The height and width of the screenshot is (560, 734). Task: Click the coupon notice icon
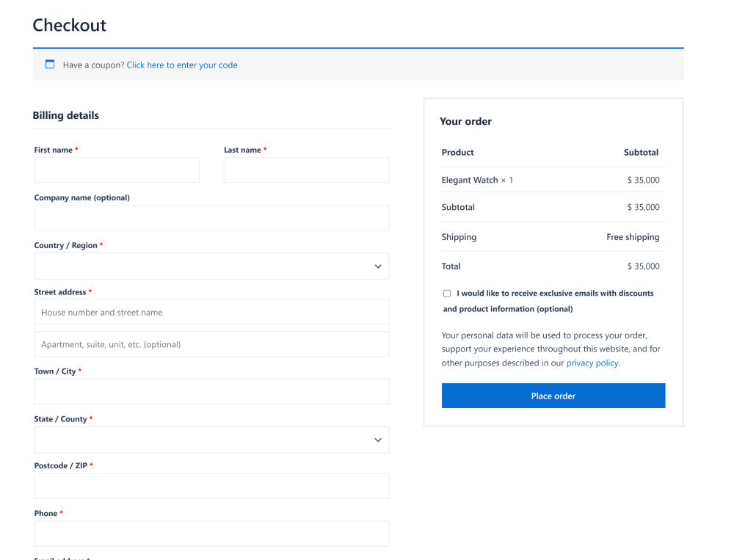point(50,64)
